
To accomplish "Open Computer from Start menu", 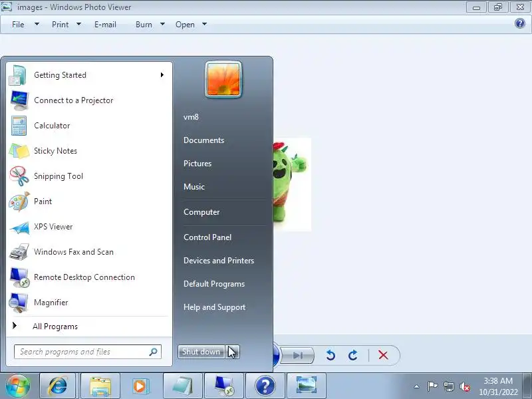I will click(201, 212).
